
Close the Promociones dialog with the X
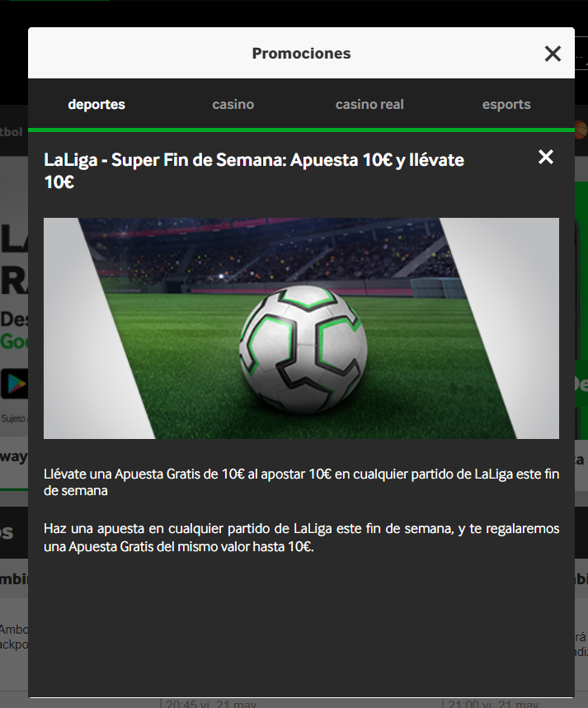click(553, 54)
